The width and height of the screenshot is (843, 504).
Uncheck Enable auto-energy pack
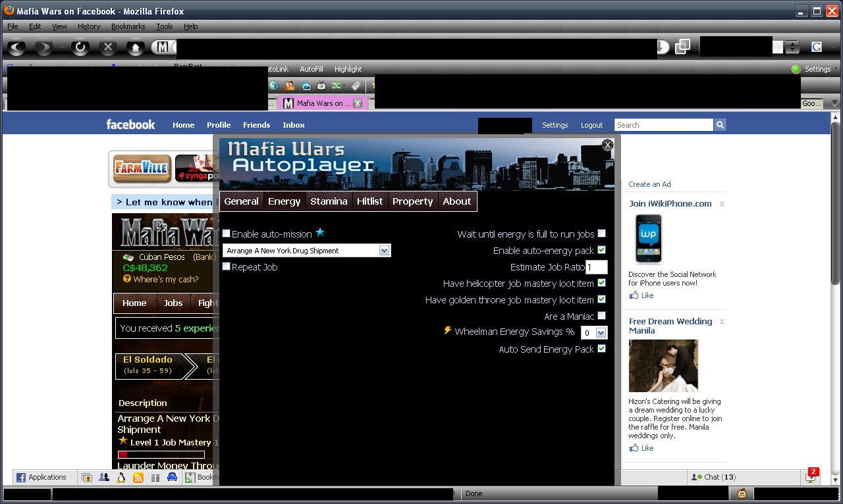pos(601,250)
